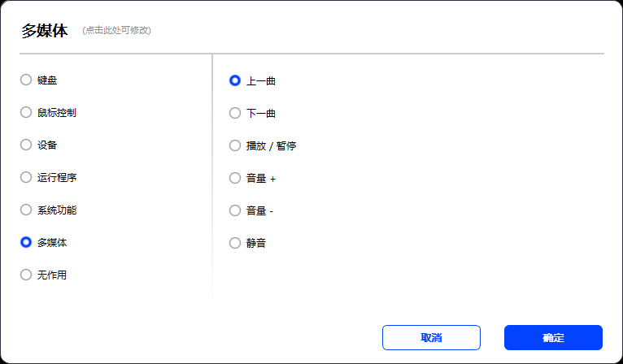Image resolution: width=623 pixels, height=364 pixels.
Task: Click the 无作用 label text
Action: pos(52,275)
